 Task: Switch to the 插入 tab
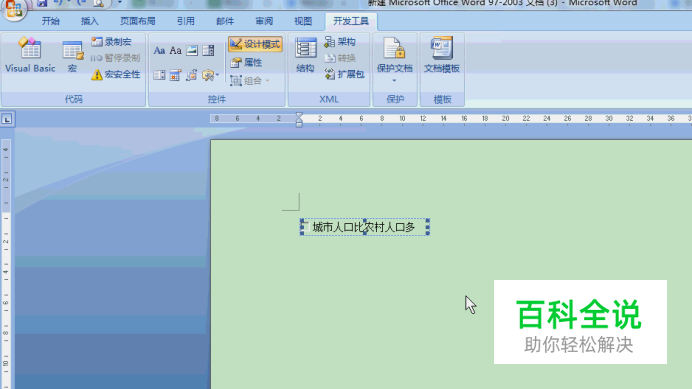(x=90, y=21)
